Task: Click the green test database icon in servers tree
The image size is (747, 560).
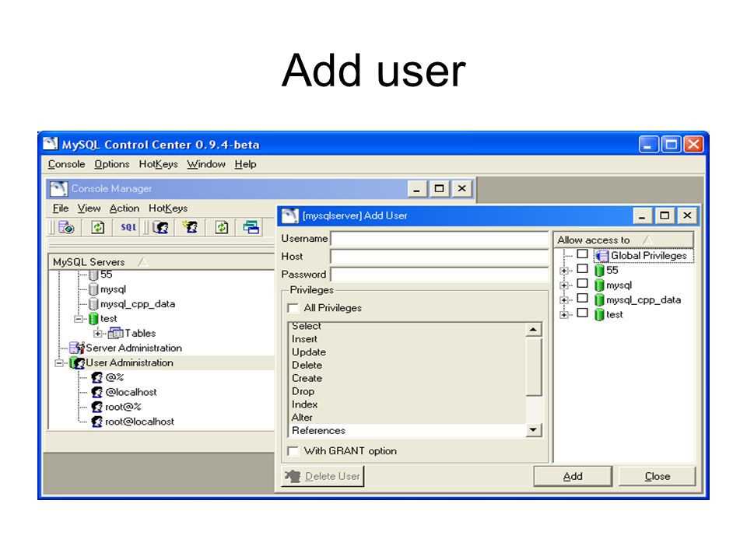Action: (93, 319)
